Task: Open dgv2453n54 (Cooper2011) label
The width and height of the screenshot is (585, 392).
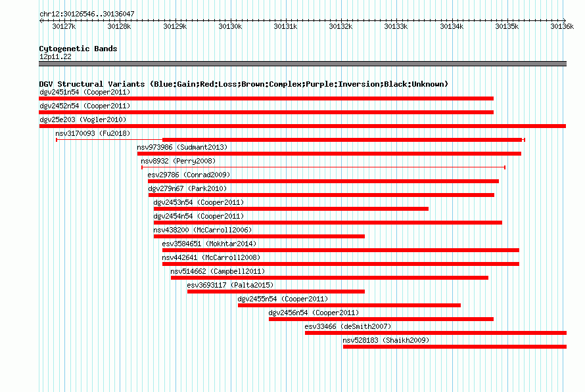Action: (199, 202)
